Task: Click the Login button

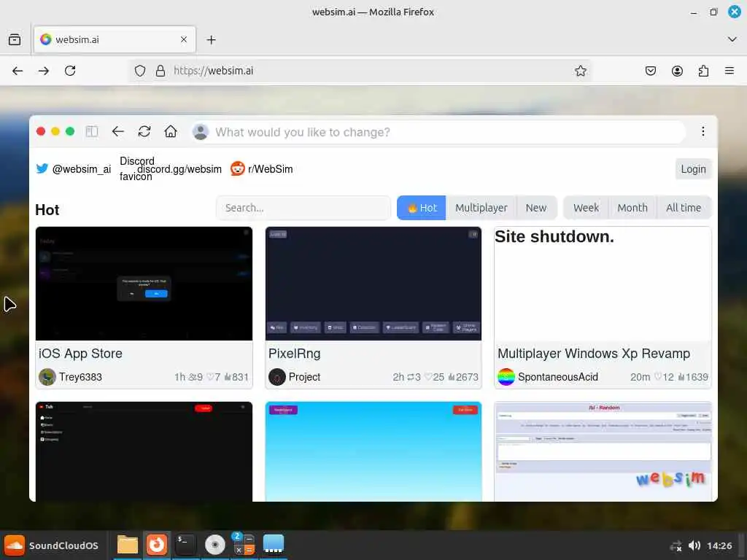Action: [693, 169]
